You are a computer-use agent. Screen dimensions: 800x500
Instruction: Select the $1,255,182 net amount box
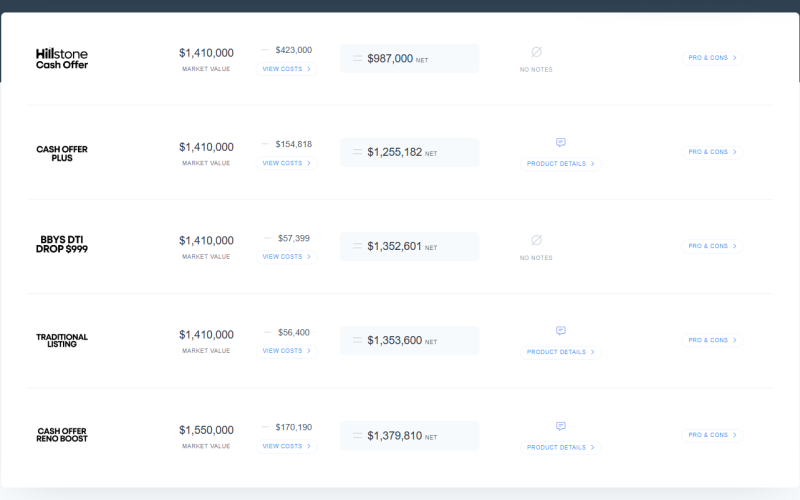[x=409, y=153]
